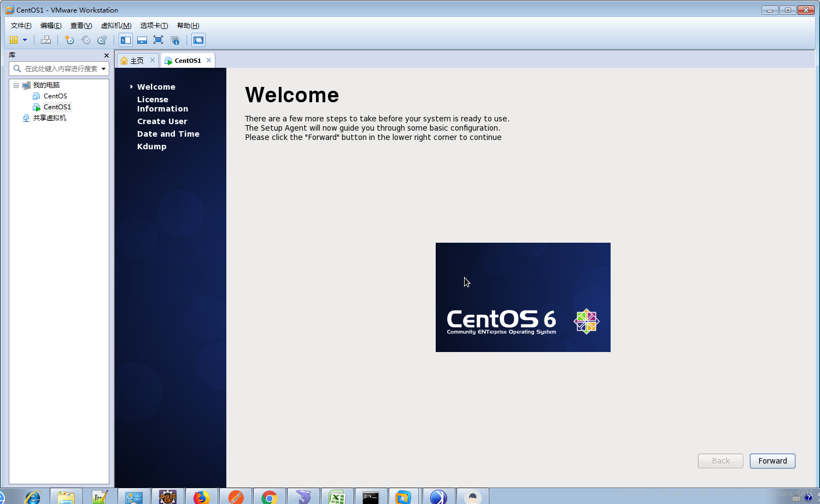
Task: Close the 库 library panel
Action: pos(107,55)
